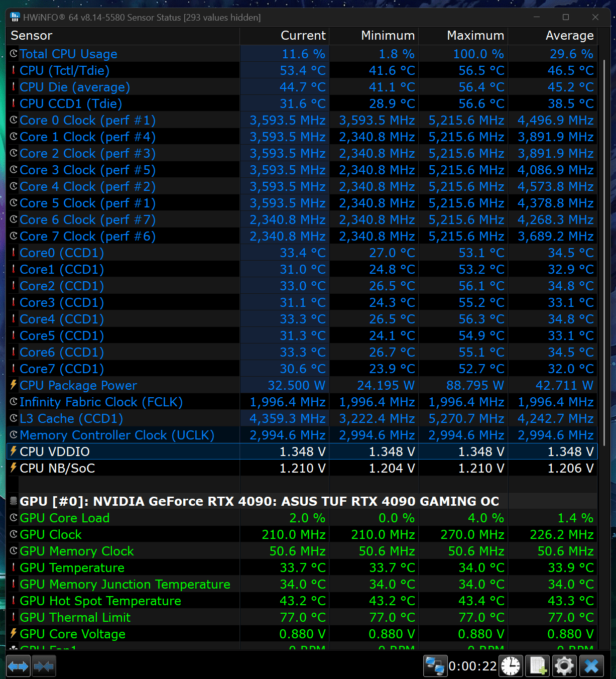Image resolution: width=616 pixels, height=679 pixels.
Task: Start logging with the document plus icon
Action: (538, 666)
